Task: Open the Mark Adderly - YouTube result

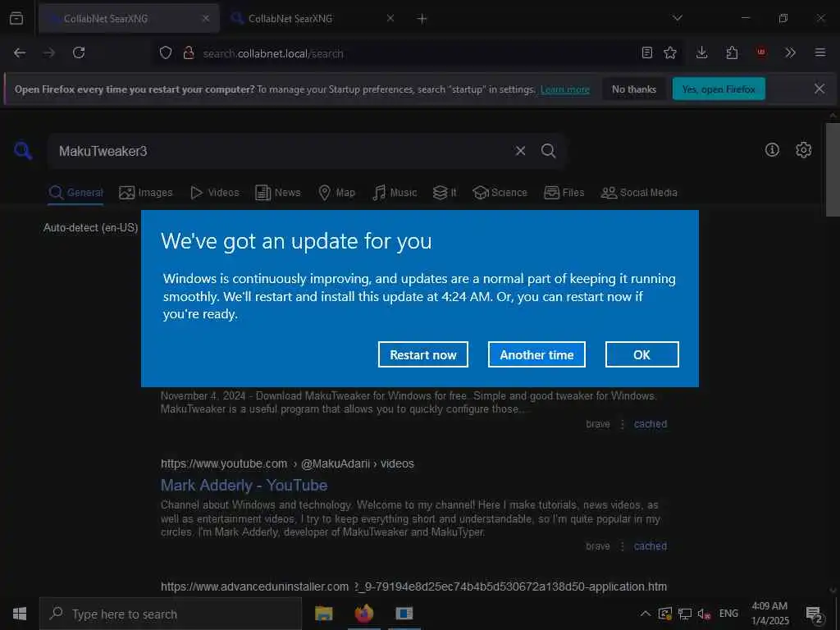Action: tap(244, 486)
